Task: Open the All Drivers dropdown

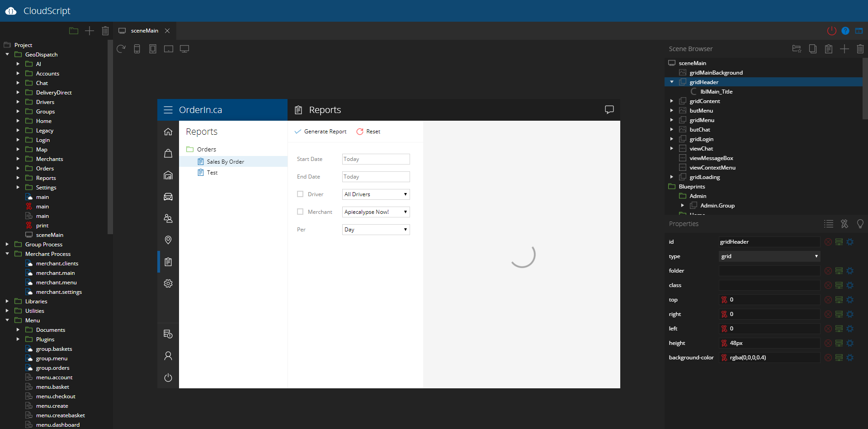Action: click(x=376, y=194)
